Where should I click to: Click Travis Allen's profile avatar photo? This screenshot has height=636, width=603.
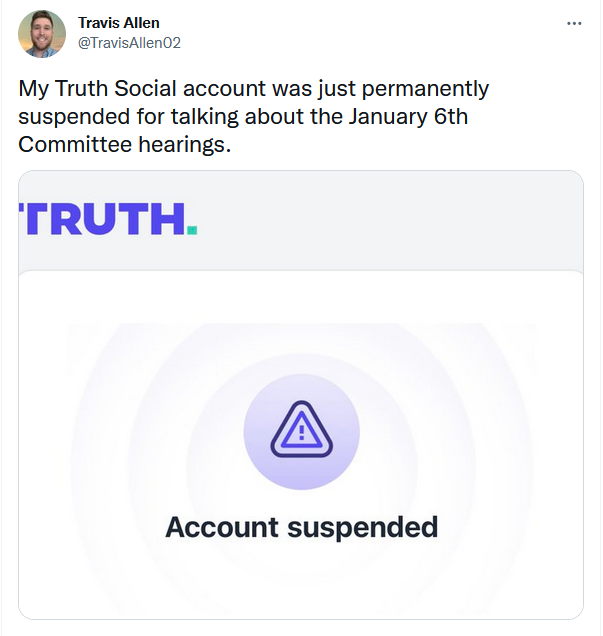tap(43, 34)
